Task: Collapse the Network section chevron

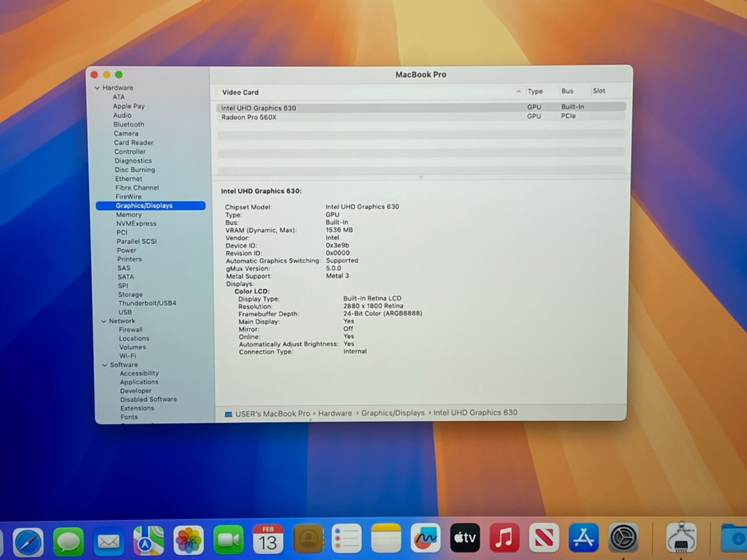Action: 104,321
